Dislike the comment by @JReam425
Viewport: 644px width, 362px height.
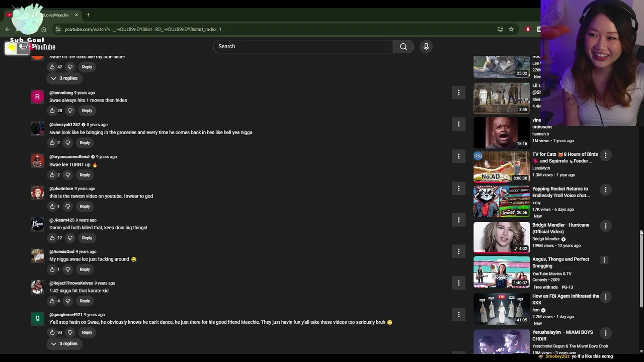(x=70, y=238)
